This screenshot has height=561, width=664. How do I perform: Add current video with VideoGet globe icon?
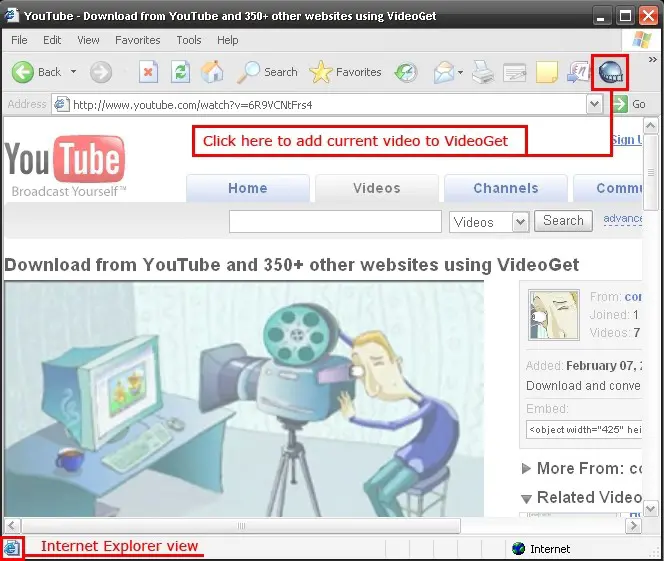pyautogui.click(x=610, y=72)
